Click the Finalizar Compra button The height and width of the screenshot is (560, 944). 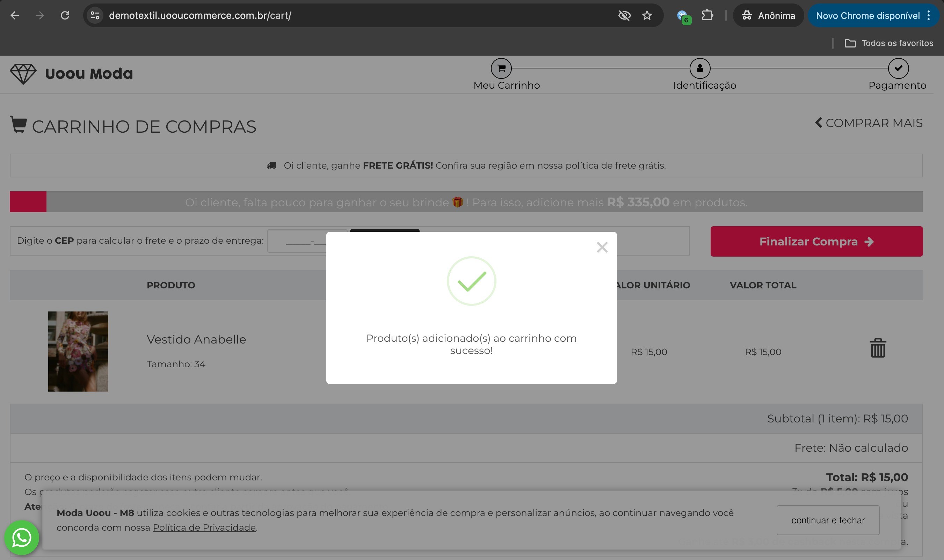tap(816, 242)
